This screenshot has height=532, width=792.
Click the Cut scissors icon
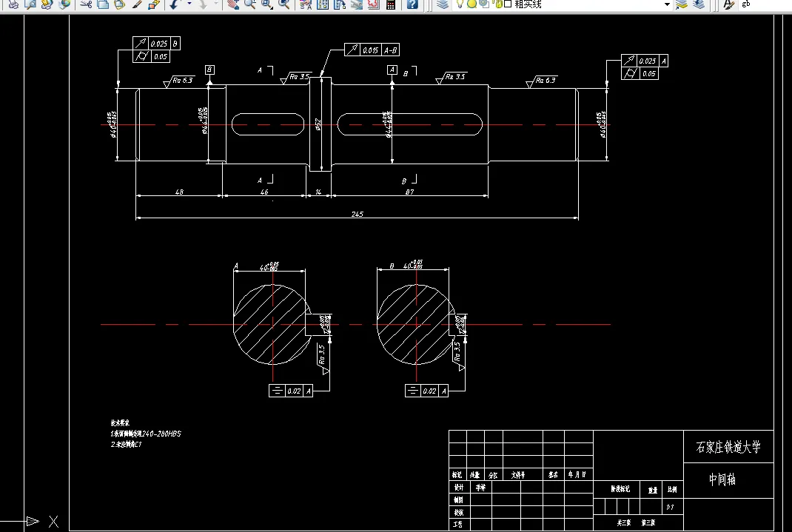[87, 4]
